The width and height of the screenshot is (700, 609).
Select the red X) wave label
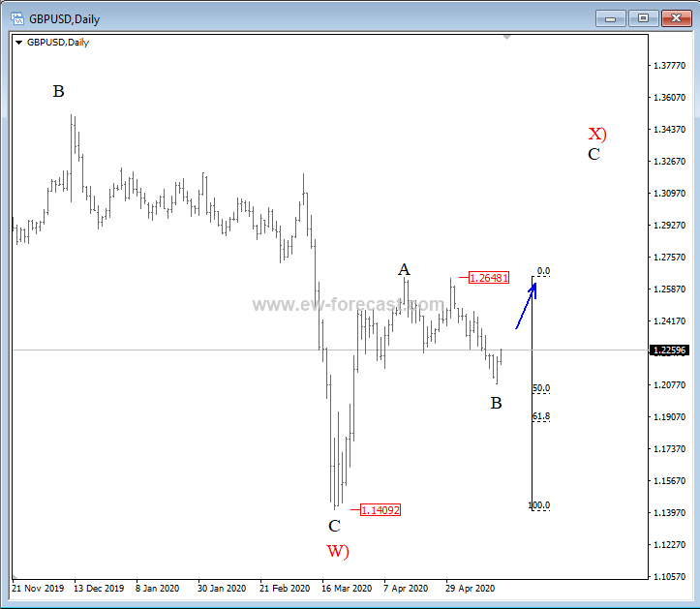(x=597, y=134)
